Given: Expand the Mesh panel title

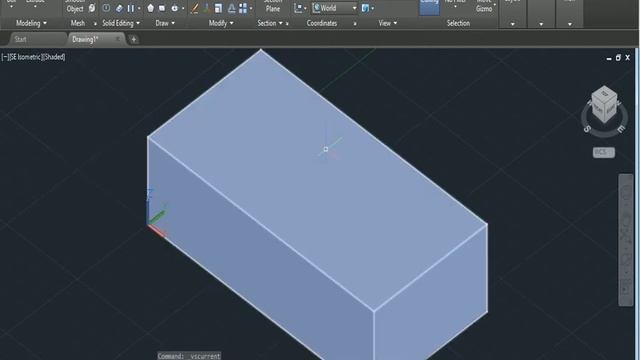Looking at the screenshot, I should click(x=78, y=23).
